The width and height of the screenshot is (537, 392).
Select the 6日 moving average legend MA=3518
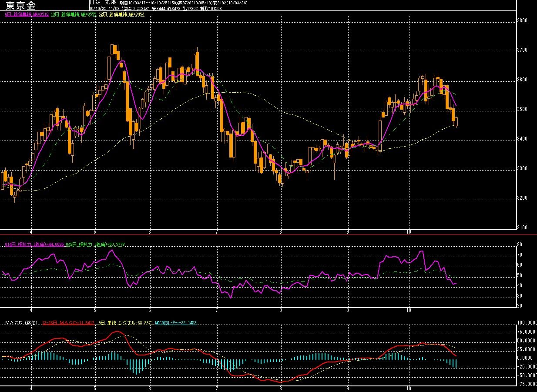click(x=26, y=14)
